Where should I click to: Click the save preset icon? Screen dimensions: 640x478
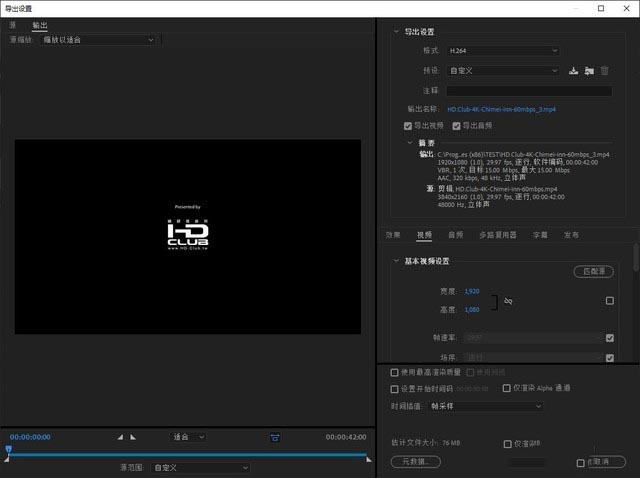point(573,71)
